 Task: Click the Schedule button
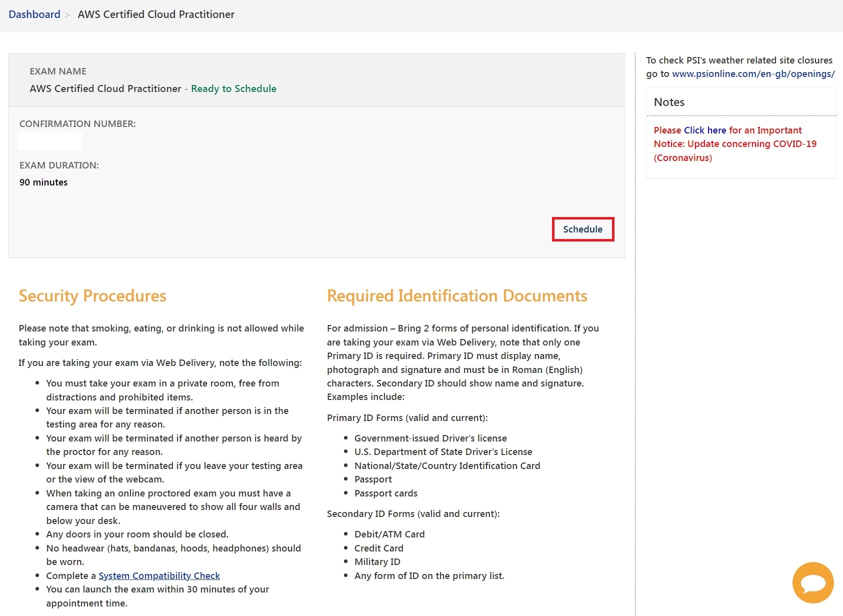coord(583,229)
